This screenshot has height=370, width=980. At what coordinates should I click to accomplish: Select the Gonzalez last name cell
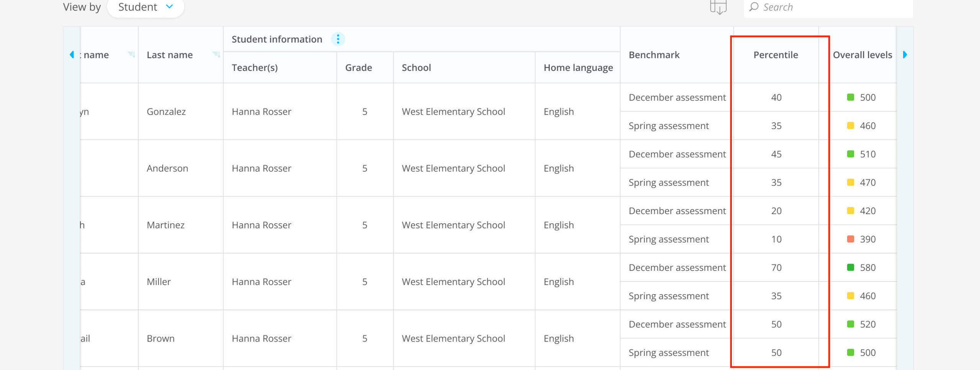tap(180, 111)
